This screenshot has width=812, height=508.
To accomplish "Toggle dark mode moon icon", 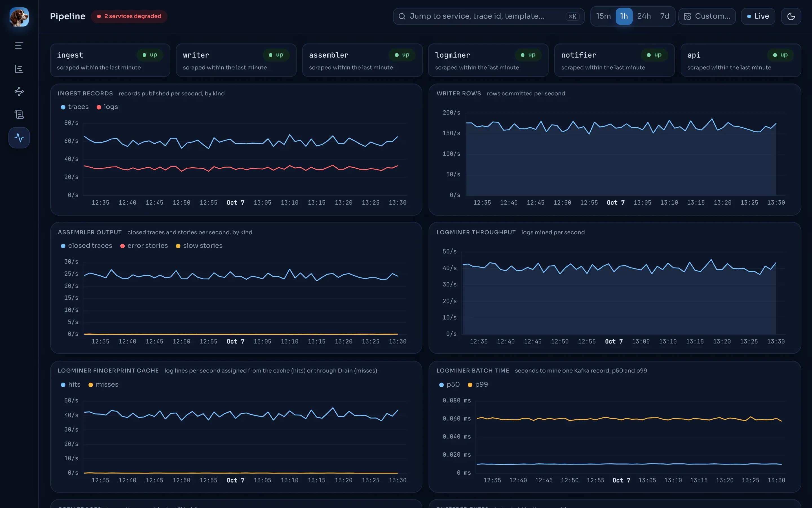I will pos(791,16).
